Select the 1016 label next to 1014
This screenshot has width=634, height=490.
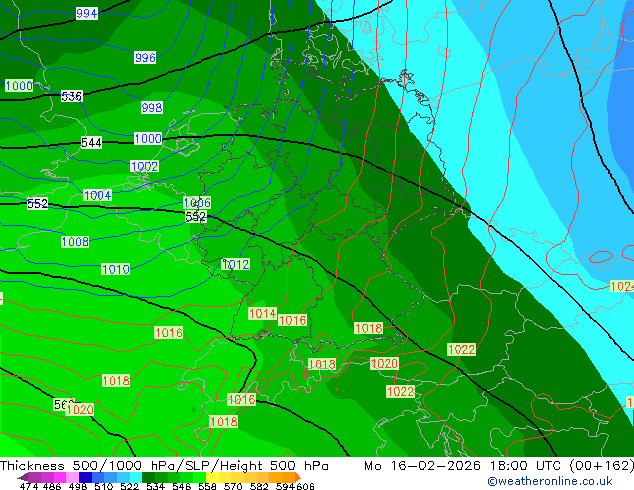coord(292,320)
